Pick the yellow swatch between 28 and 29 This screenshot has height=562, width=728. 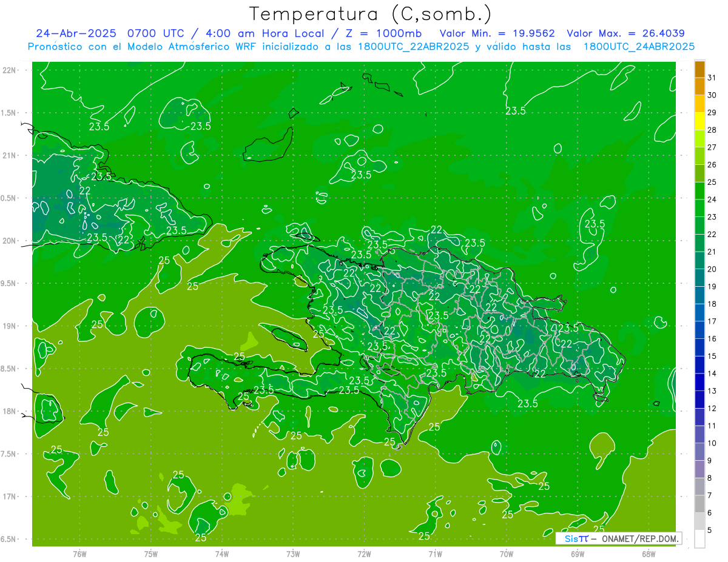point(699,121)
